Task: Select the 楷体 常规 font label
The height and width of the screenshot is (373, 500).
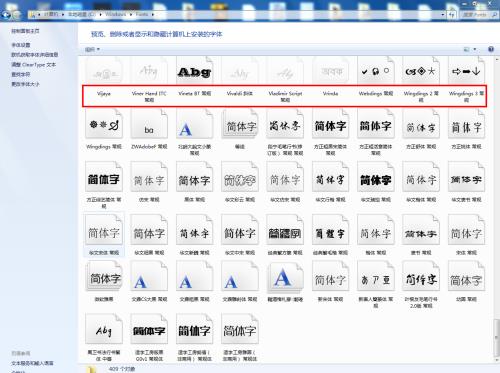Action: point(376,253)
